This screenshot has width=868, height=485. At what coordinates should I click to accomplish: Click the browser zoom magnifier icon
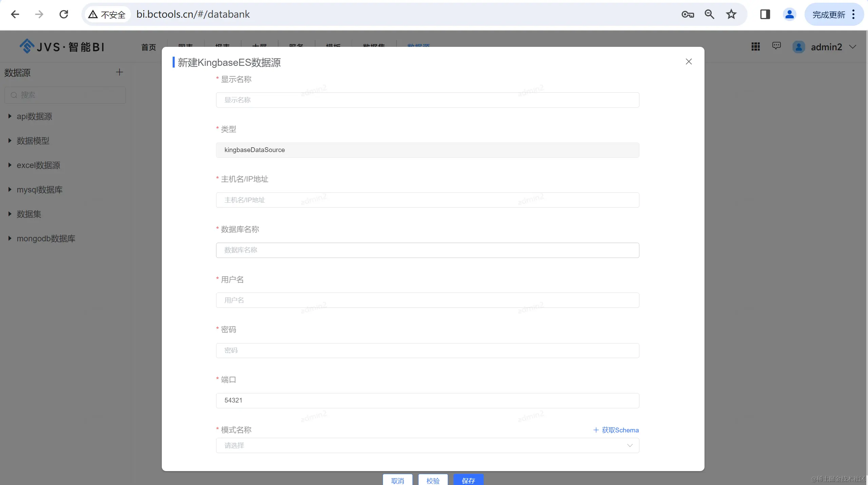tap(709, 14)
